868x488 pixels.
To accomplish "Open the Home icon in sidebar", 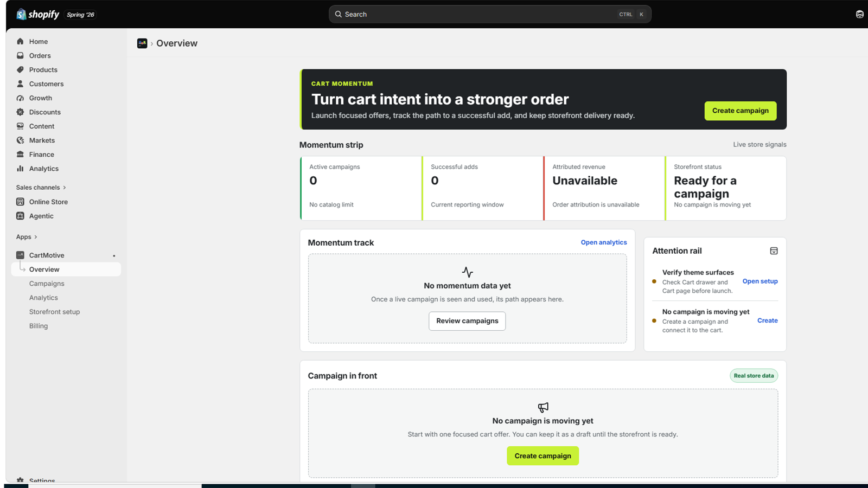I will point(20,41).
